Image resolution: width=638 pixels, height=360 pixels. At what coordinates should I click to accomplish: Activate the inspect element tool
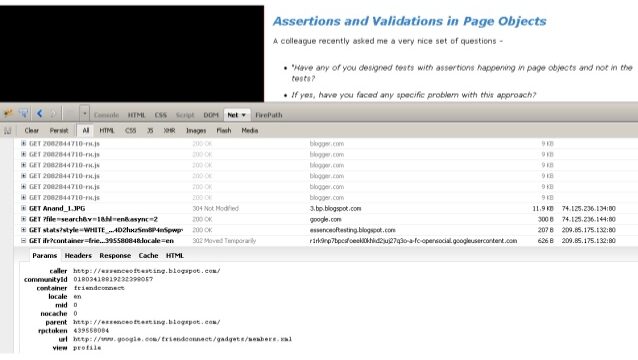[x=24, y=113]
